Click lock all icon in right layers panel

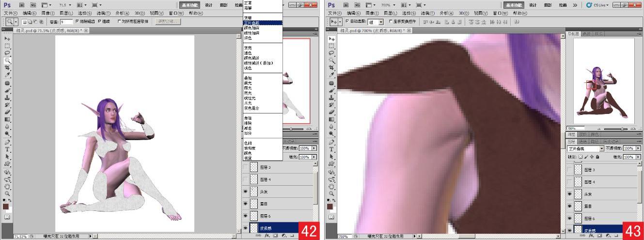tap(597, 157)
